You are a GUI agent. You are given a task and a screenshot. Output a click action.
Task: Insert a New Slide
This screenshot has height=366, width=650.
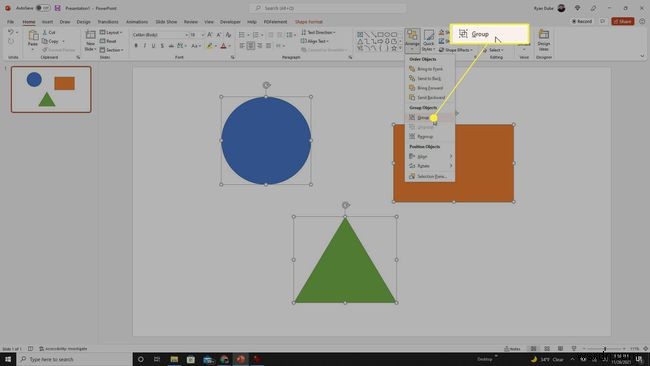coord(90,40)
